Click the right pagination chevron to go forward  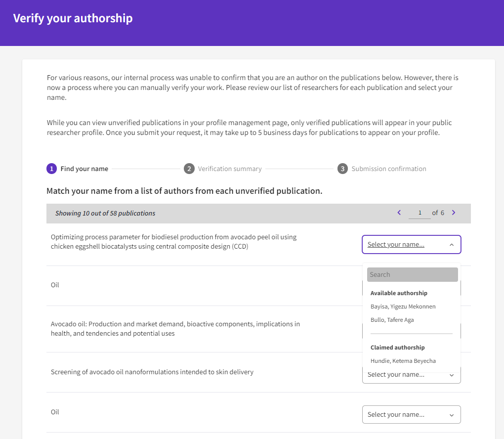(x=454, y=213)
